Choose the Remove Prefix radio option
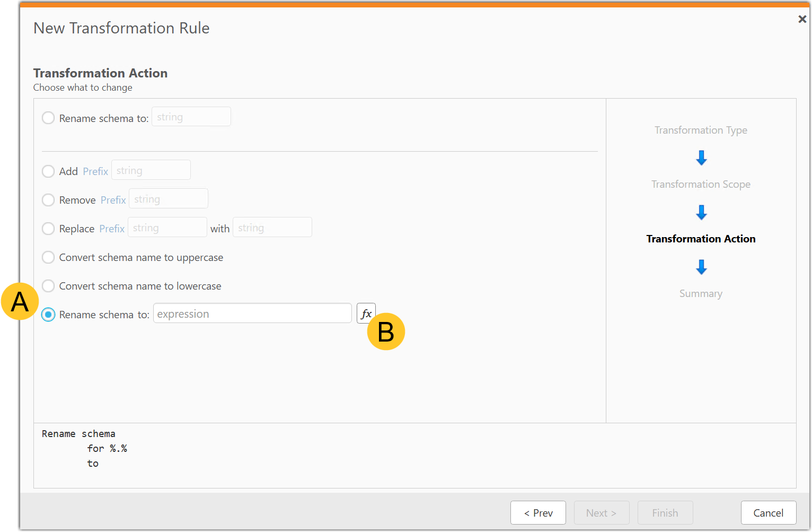 48,200
